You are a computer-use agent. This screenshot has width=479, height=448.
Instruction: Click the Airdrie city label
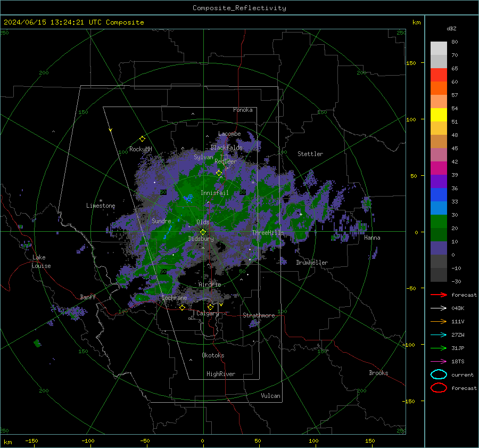(210, 284)
